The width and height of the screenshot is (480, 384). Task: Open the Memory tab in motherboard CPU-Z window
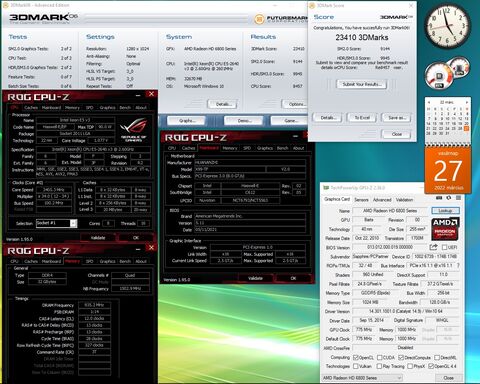pyautogui.click(x=230, y=148)
